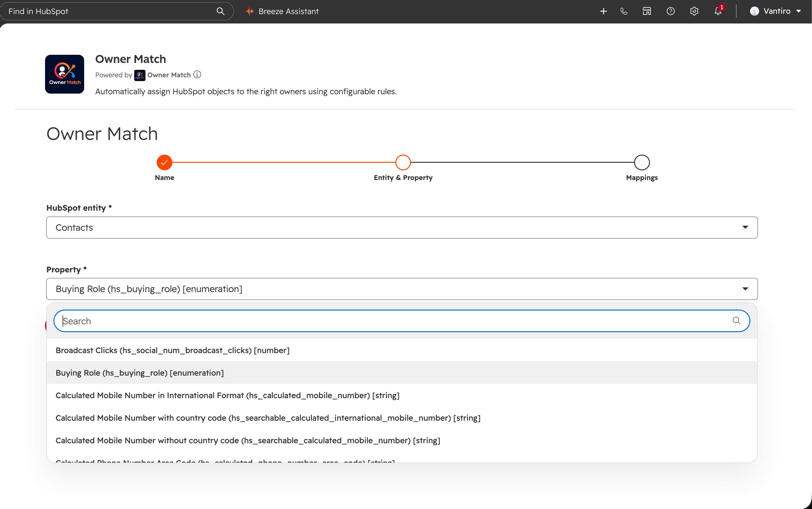This screenshot has width=812, height=509.
Task: Click the magnifier icon in property search
Action: [x=737, y=321]
